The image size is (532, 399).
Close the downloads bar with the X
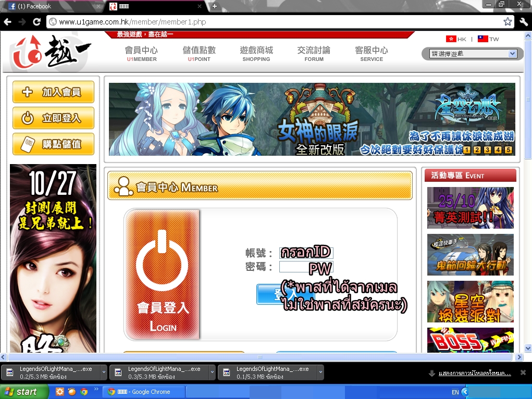[x=523, y=372]
